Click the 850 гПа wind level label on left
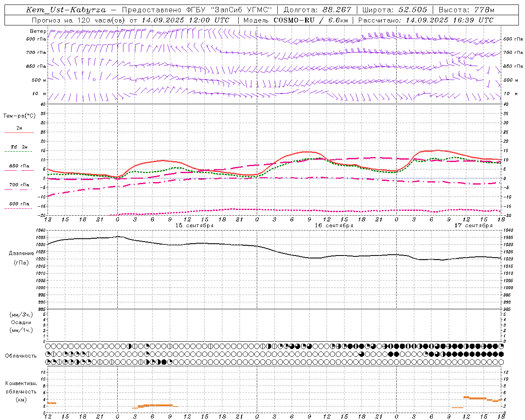The image size is (525, 420). point(36,66)
